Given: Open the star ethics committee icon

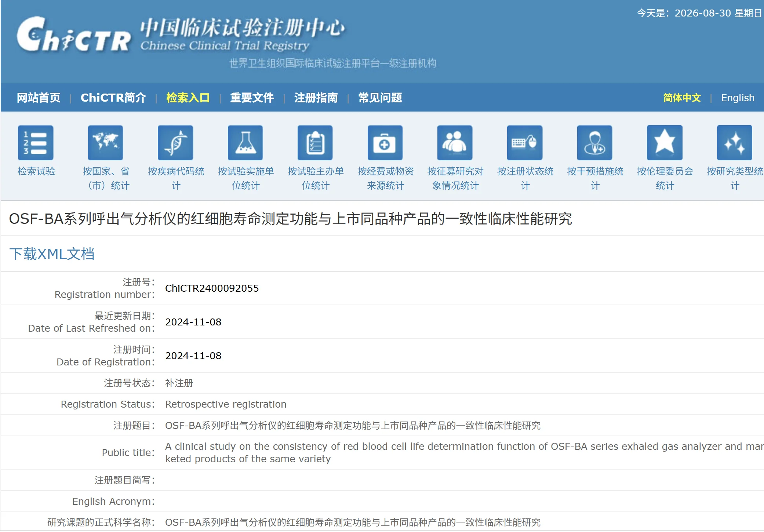Looking at the screenshot, I should coord(665,143).
